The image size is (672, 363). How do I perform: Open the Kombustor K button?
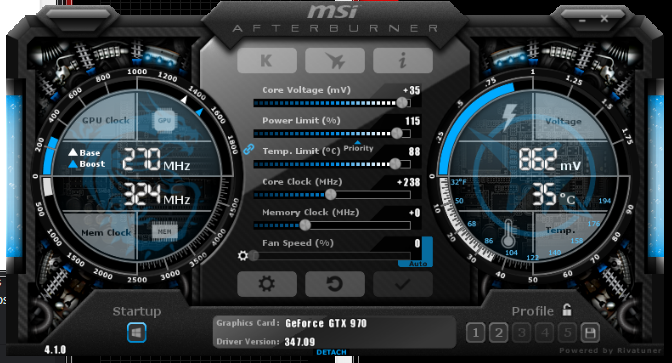pos(267,60)
